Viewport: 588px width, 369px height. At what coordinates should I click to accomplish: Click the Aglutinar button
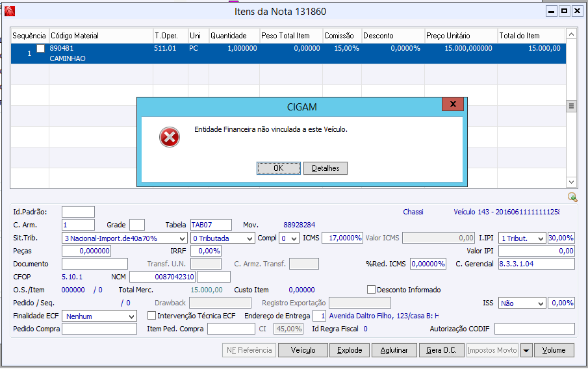coord(394,350)
